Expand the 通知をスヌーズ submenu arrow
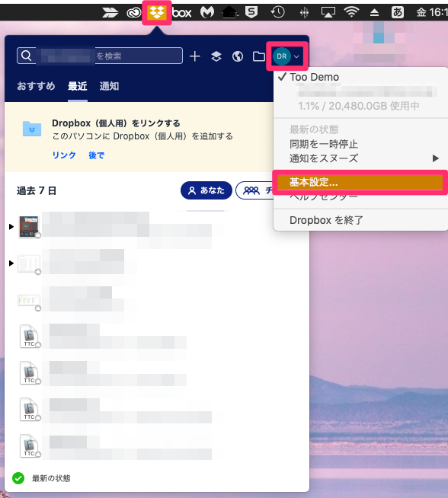The image size is (448, 498). 436,158
